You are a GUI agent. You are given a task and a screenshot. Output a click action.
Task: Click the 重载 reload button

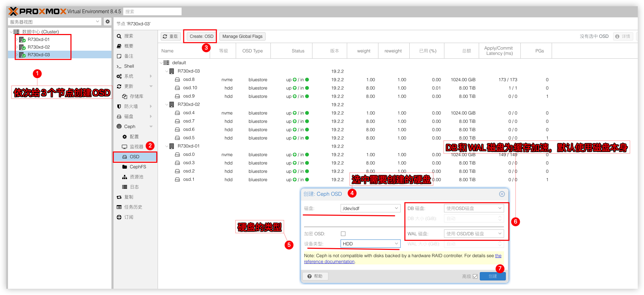pyautogui.click(x=170, y=36)
